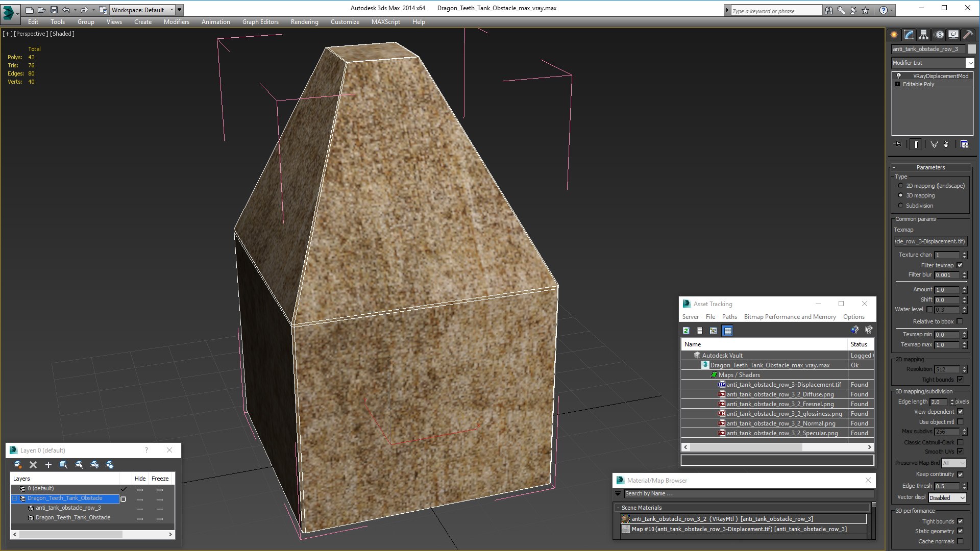The image size is (980, 551).
Task: Click the Displacement.tif Texmap button
Action: 930,241
